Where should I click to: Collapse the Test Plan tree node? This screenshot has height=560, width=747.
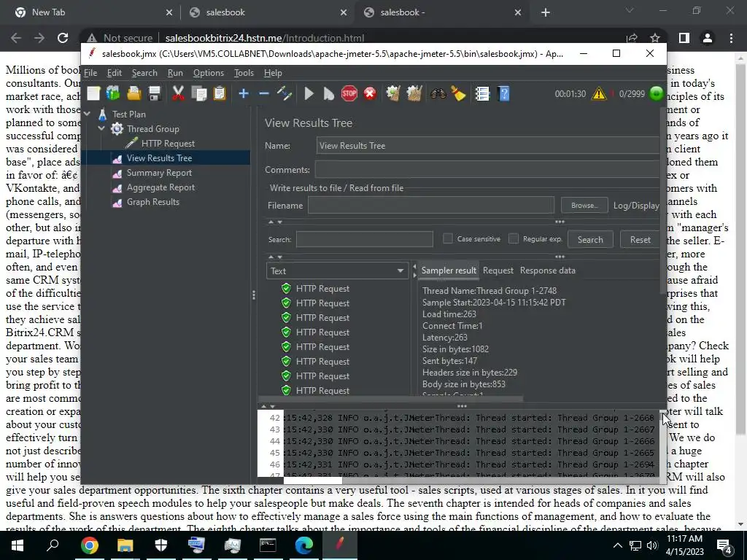click(x=88, y=114)
